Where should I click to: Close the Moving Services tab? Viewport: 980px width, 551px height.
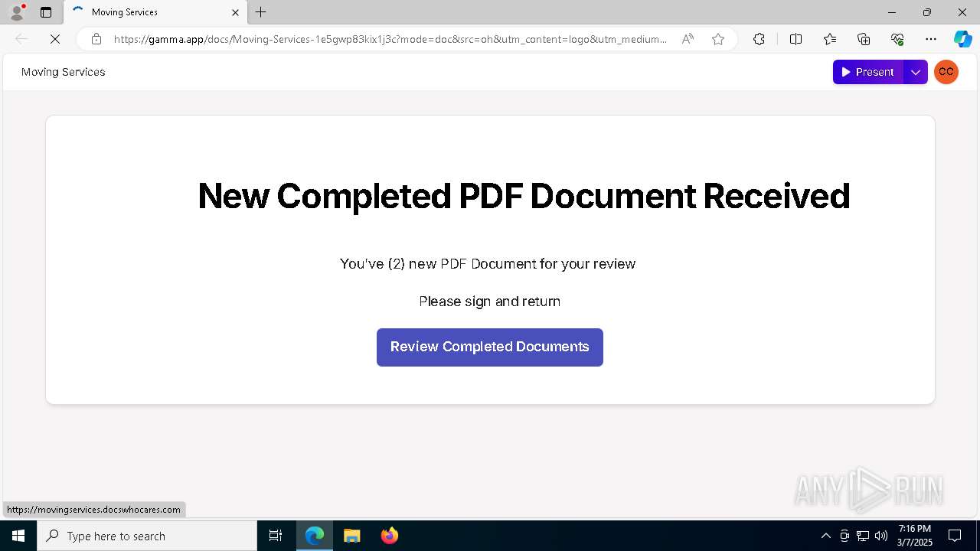pos(235,12)
